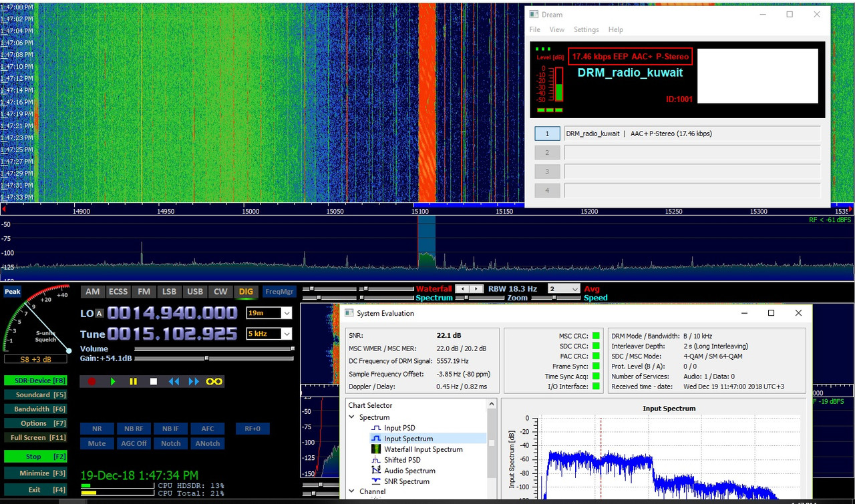Click the System Evaluation window title icon

pos(349,313)
